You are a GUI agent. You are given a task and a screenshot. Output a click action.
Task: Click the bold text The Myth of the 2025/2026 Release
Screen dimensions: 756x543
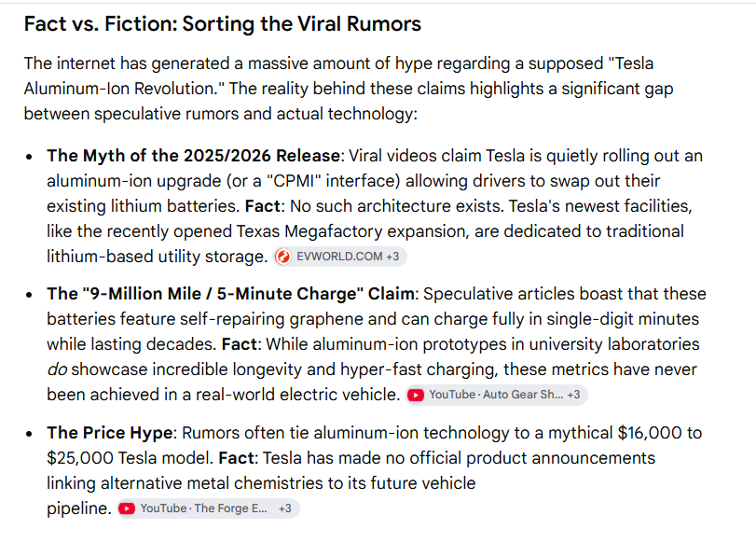193,156
